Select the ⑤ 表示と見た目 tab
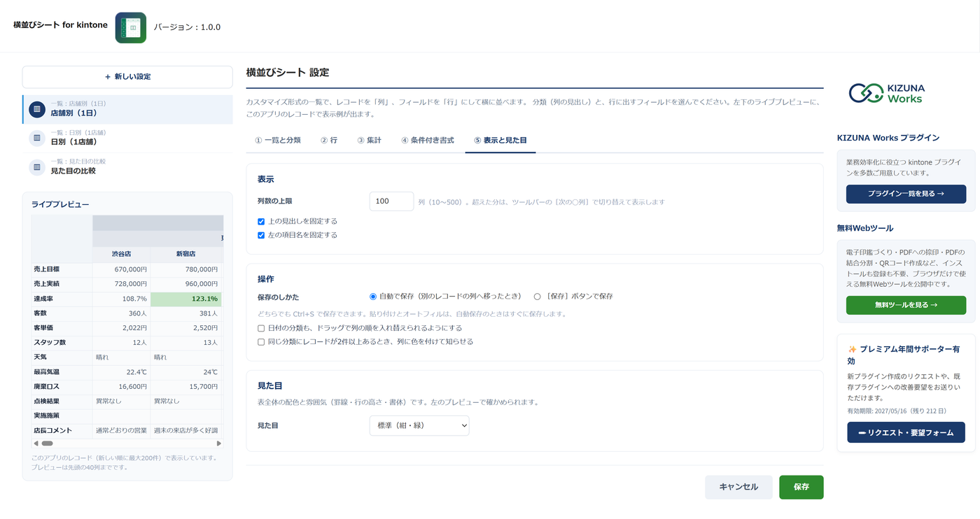Image resolution: width=980 pixels, height=519 pixels. pyautogui.click(x=500, y=141)
